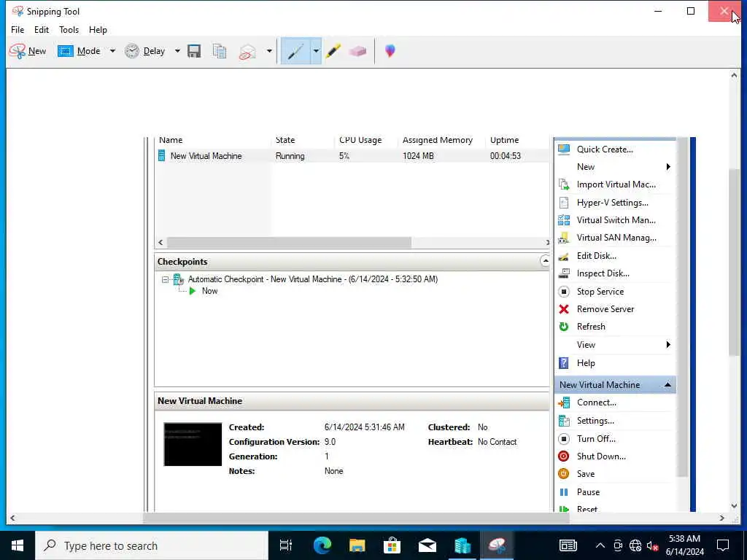Open the Pen options dropdown arrow
This screenshot has width=747, height=560.
316,51
